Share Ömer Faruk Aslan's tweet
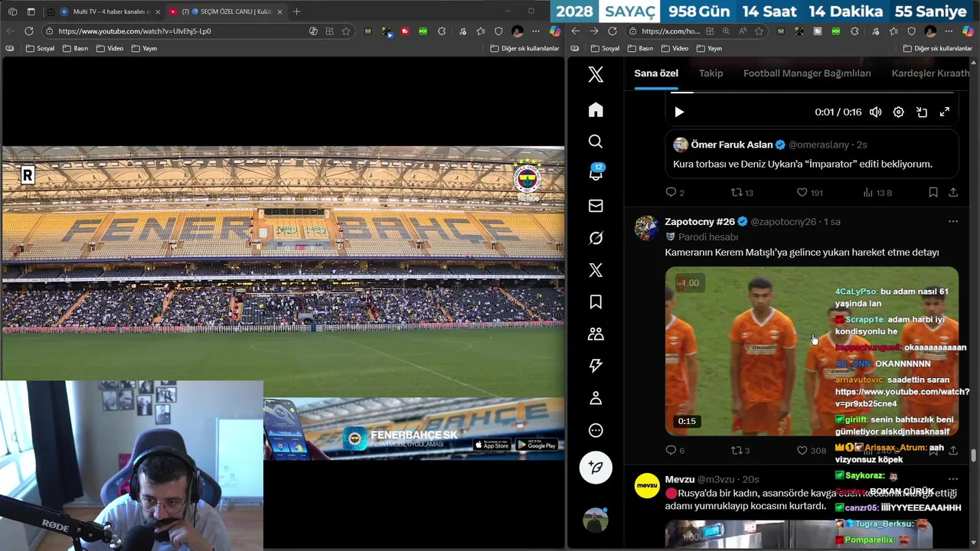The width and height of the screenshot is (980, 551). point(953,193)
